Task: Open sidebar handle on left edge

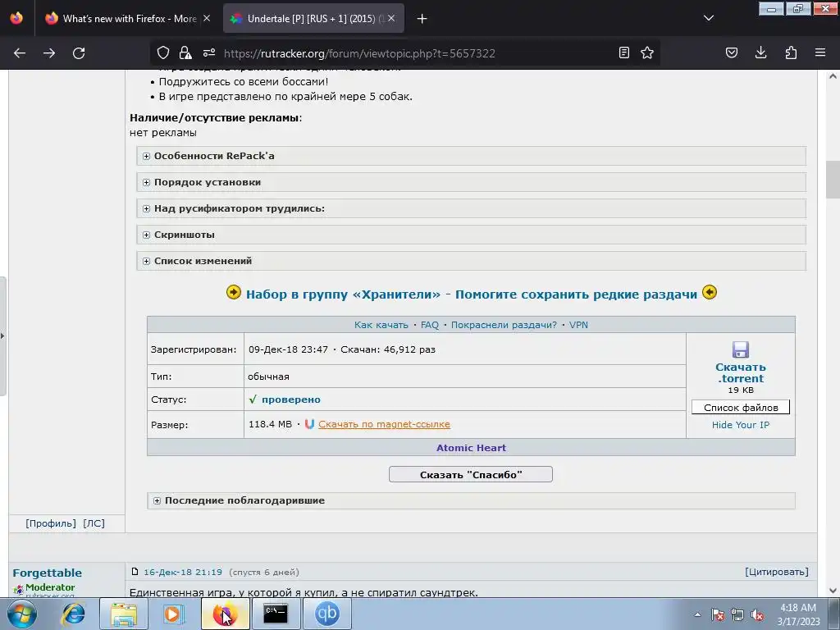Action: 2,336
